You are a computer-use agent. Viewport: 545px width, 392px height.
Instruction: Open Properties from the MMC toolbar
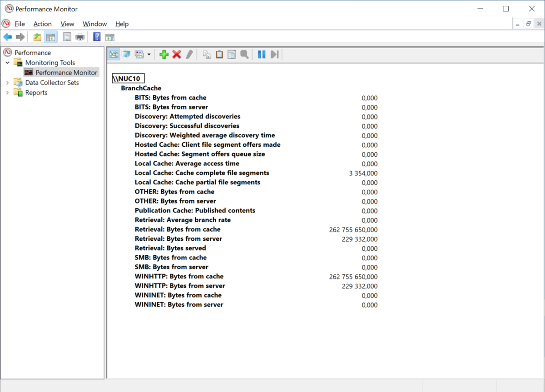(x=67, y=37)
